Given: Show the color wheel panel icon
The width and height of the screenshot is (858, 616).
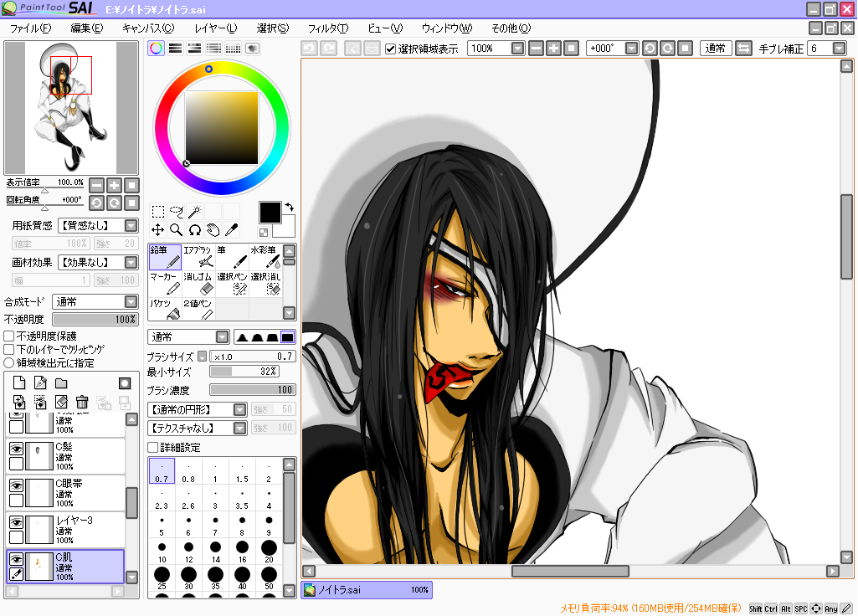Looking at the screenshot, I should coord(156,49).
